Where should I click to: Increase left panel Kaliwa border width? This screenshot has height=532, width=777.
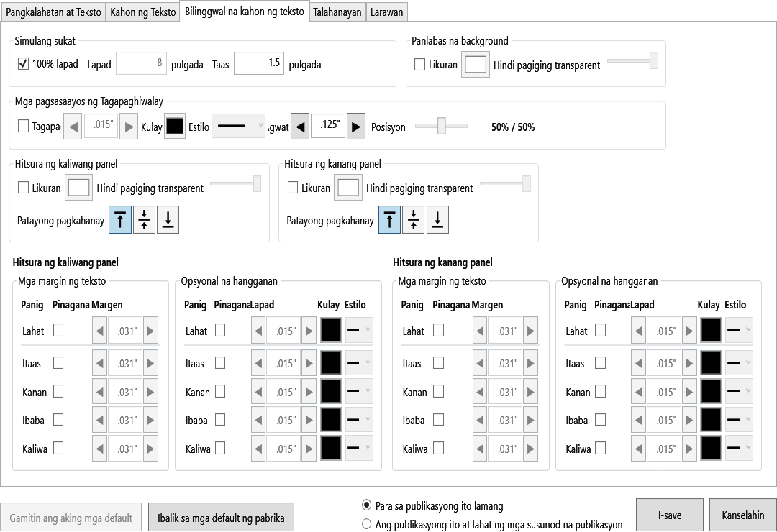[x=309, y=449]
